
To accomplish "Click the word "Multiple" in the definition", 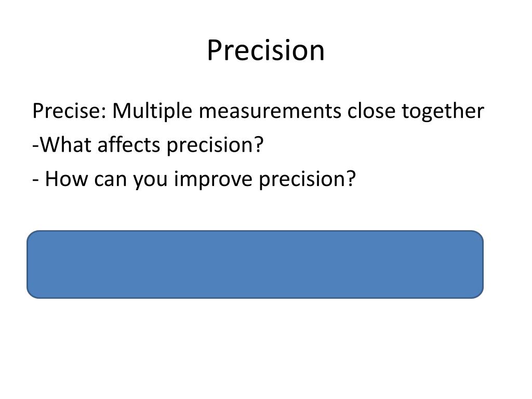I will pos(152,111).
